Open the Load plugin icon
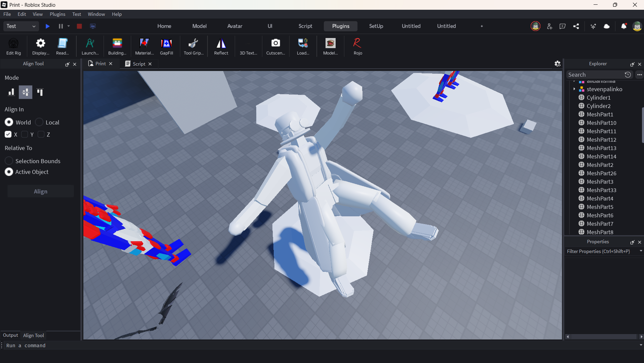 click(303, 46)
